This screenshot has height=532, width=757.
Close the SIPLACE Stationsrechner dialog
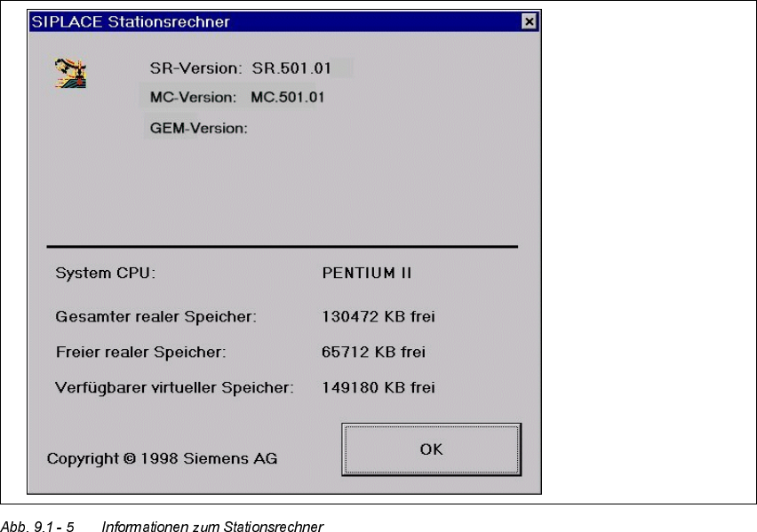(x=530, y=21)
